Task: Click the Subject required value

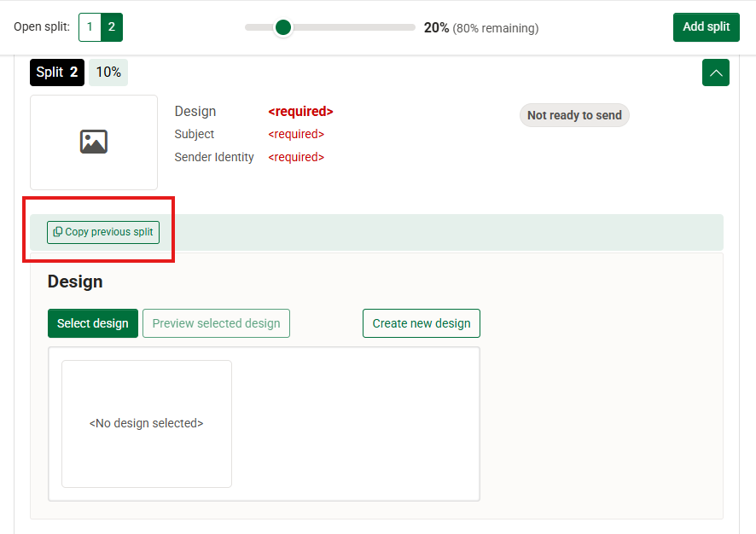Action: click(x=296, y=134)
